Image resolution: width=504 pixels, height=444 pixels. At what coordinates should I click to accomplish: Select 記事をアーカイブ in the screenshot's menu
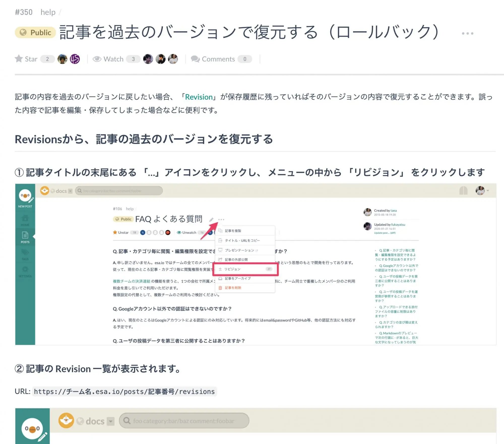click(x=245, y=278)
